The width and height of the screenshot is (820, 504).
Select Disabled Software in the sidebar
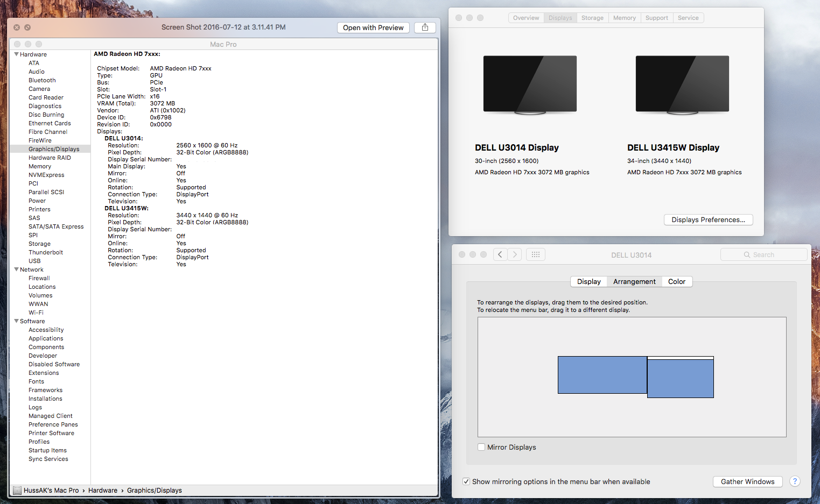(54, 364)
